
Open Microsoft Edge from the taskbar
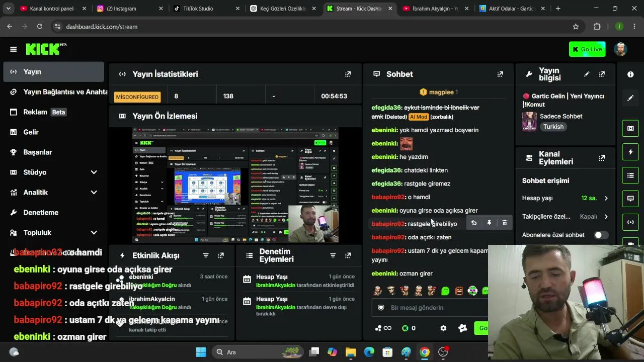369,352
